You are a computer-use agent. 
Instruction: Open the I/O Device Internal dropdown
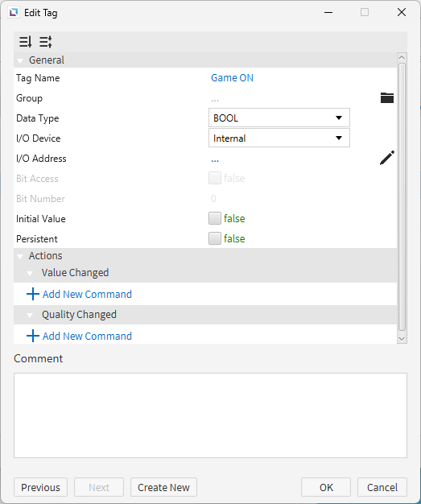279,138
